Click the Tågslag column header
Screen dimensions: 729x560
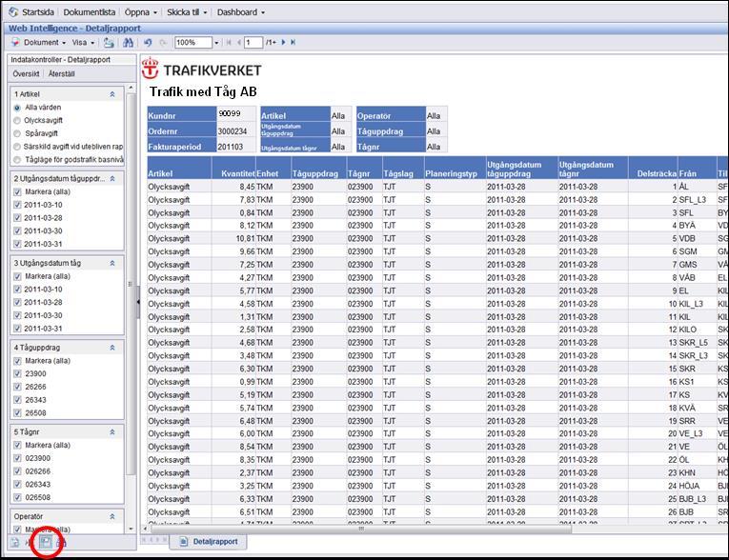tap(403, 168)
